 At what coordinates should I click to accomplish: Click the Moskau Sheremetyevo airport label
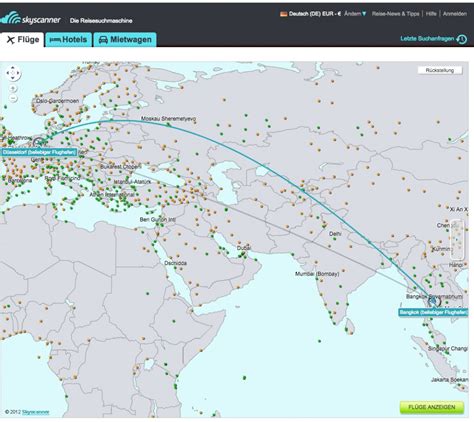tap(168, 119)
